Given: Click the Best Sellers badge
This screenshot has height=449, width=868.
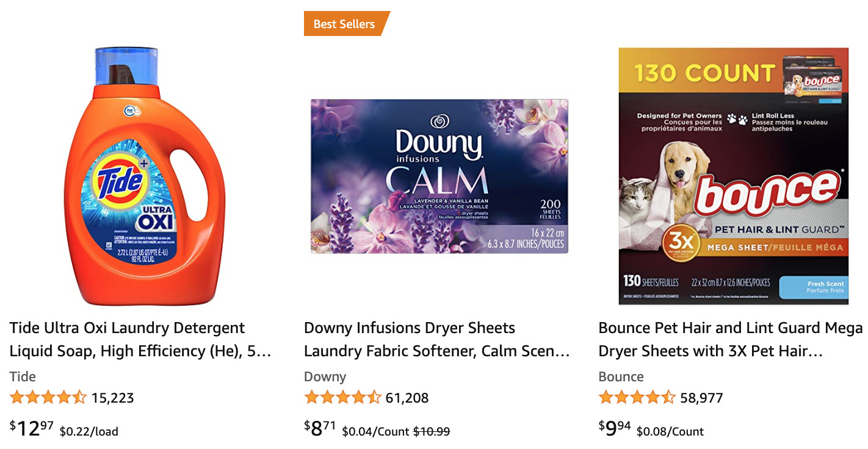Looking at the screenshot, I should pos(344,24).
